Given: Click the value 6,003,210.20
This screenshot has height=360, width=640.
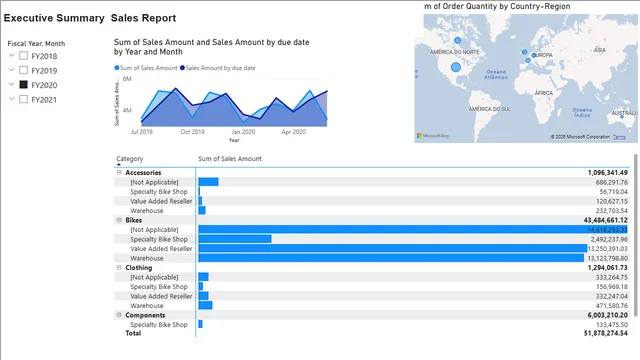Looking at the screenshot, I should [x=608, y=315].
